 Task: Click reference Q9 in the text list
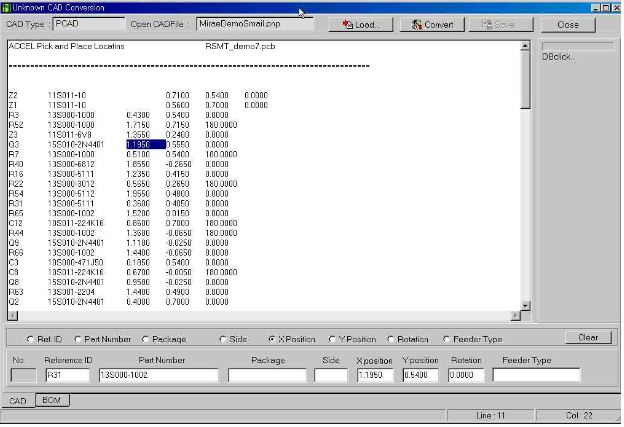14,243
